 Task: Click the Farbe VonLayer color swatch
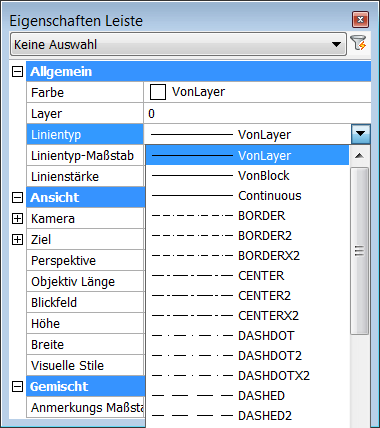[x=158, y=92]
